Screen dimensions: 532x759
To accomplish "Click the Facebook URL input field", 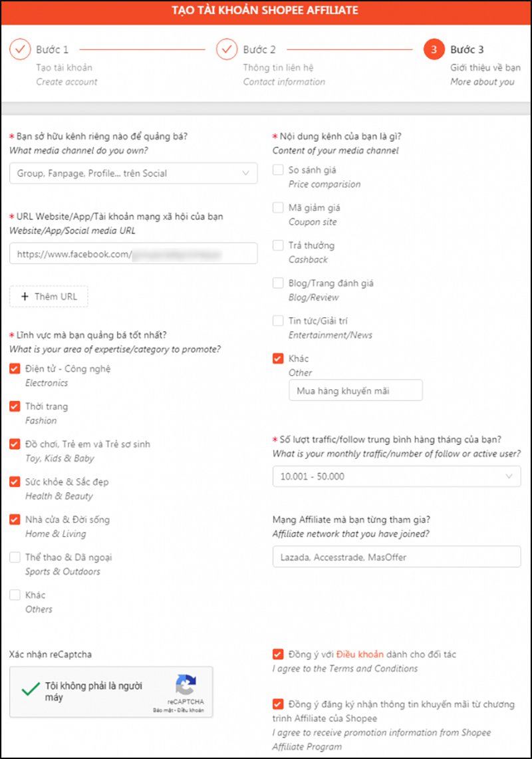I will pos(134,253).
